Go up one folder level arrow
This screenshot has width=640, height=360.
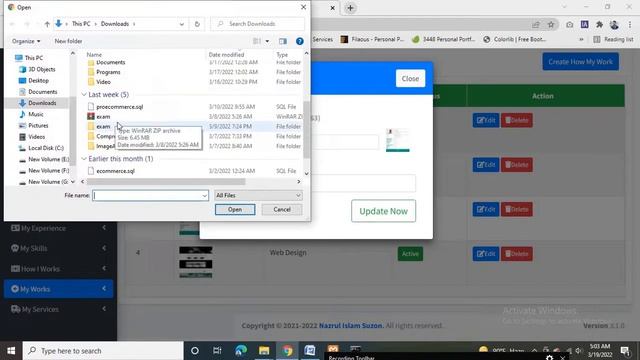[47, 24]
